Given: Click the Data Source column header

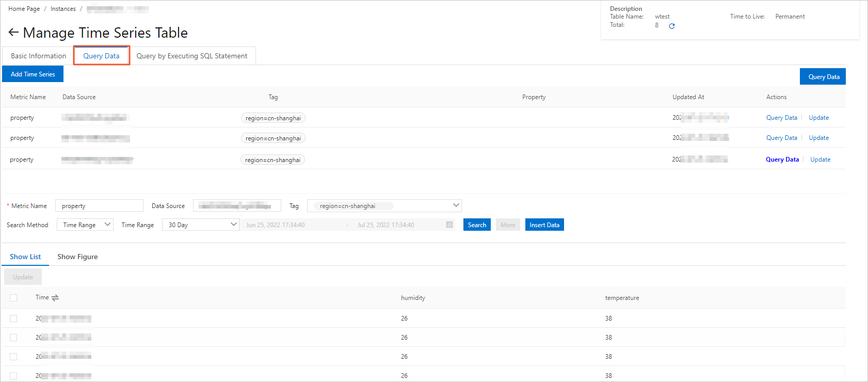Looking at the screenshot, I should tap(79, 97).
